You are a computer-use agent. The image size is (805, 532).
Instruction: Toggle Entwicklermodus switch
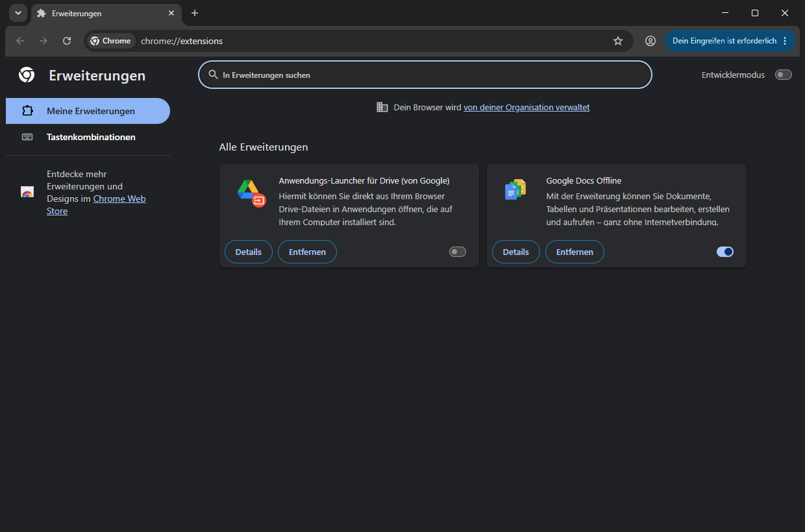[x=784, y=75]
